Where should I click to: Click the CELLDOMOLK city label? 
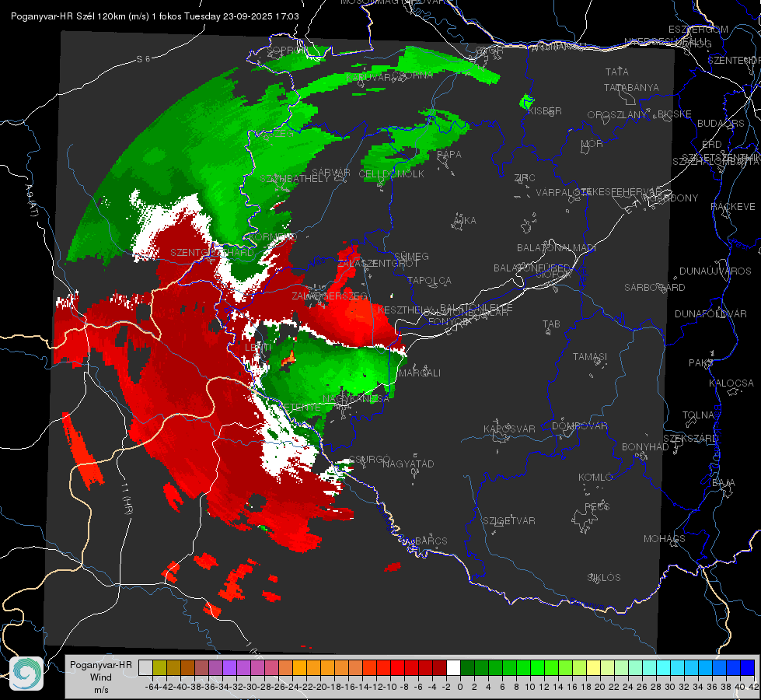pyautogui.click(x=391, y=174)
